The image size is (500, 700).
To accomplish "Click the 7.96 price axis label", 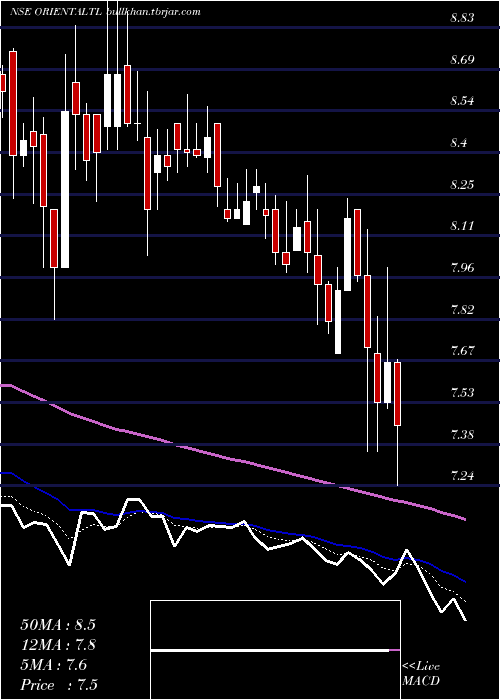I will (x=462, y=267).
